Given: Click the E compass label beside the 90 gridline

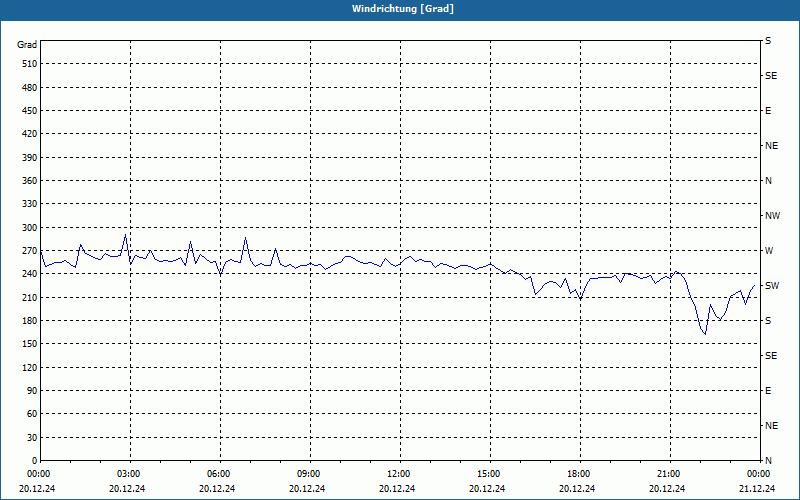Looking at the screenshot, I should 768,391.
